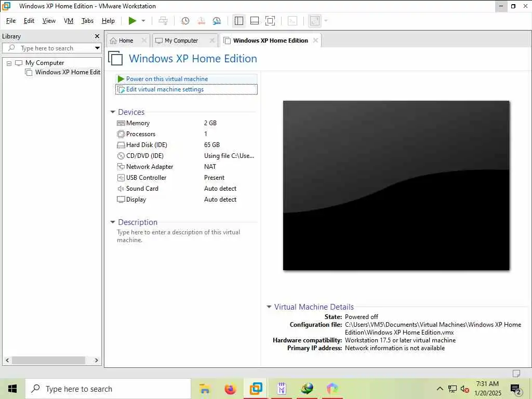Open Firefox from the taskbar
Image resolution: width=532 pixels, height=399 pixels.
coord(230,389)
